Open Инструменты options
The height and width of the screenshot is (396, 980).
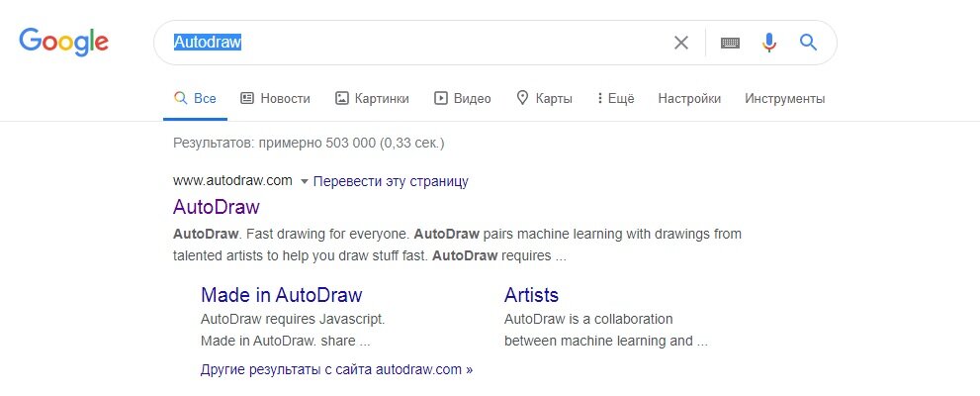(x=785, y=98)
